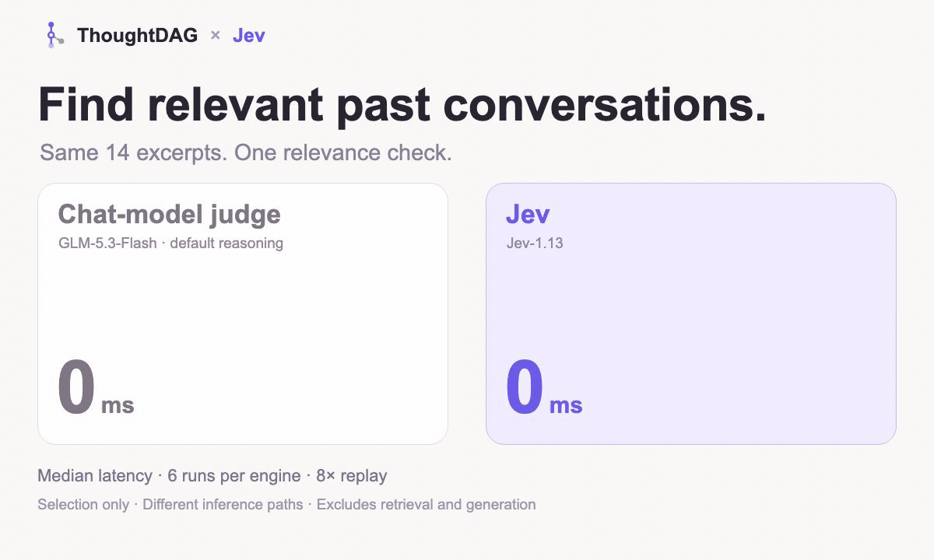Screen dimensions: 934x560
Task: Select the Chat-model judge card
Action: [243, 313]
